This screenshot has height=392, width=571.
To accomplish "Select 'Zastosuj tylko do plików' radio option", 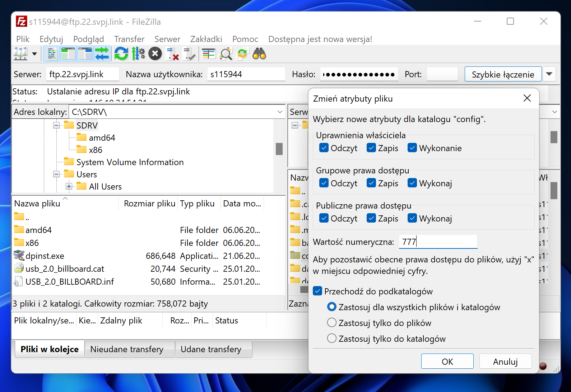I will [332, 323].
